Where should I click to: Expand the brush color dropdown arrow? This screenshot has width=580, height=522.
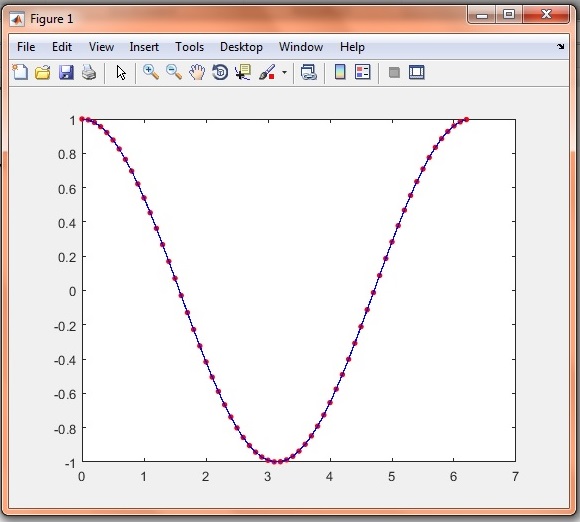coord(284,73)
